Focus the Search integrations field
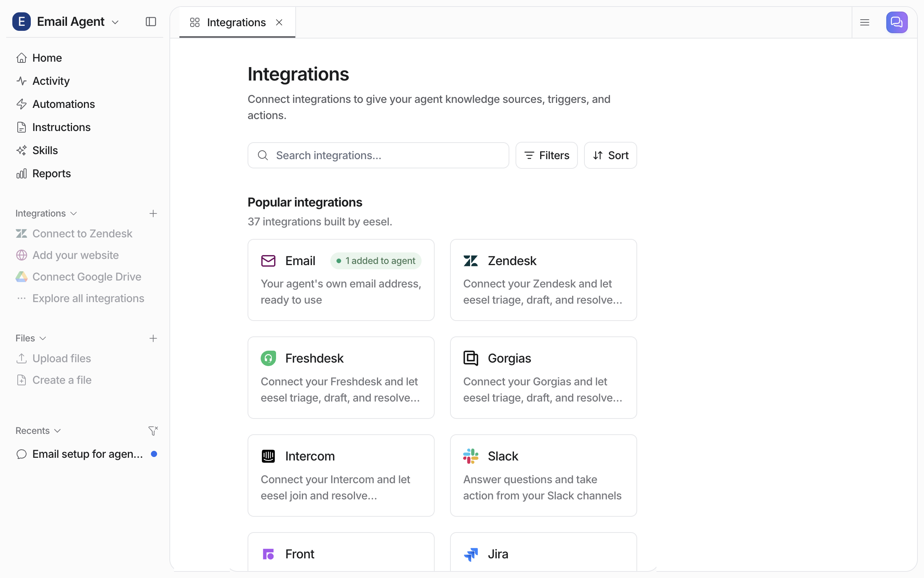Viewport: 924px width, 578px height. [378, 155]
